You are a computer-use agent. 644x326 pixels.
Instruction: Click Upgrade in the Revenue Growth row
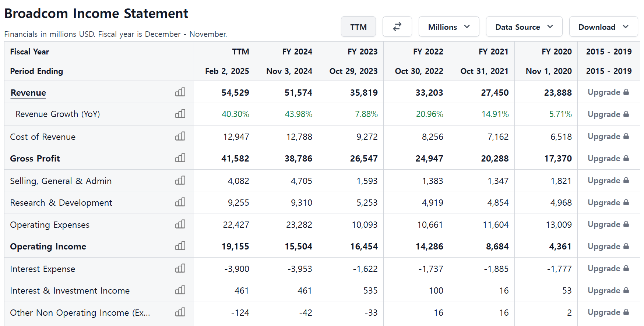[608, 114]
